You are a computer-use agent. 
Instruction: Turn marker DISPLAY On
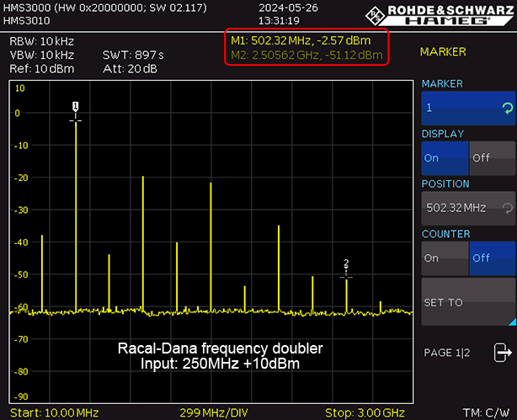[445, 158]
